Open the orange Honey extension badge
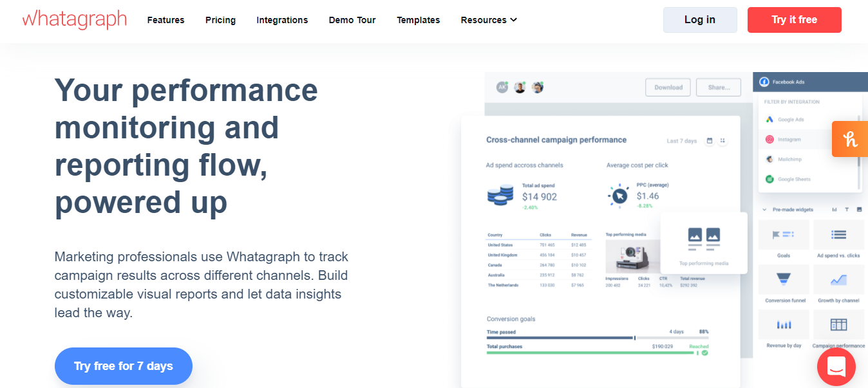 [x=850, y=139]
